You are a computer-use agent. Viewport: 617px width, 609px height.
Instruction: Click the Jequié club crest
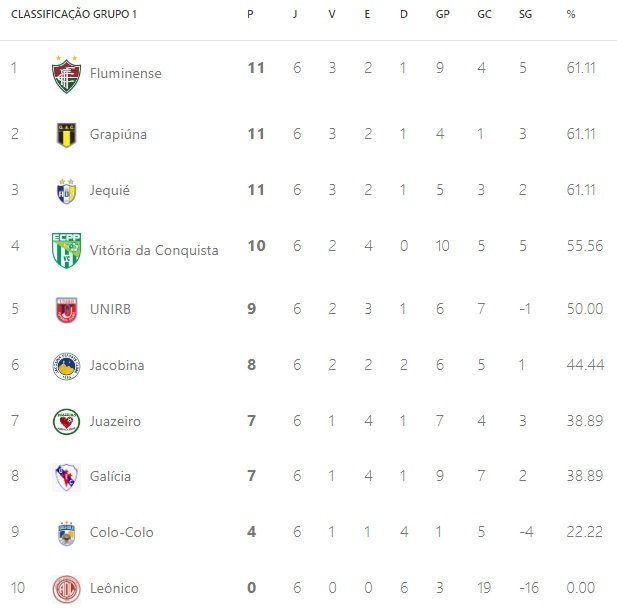66,191
